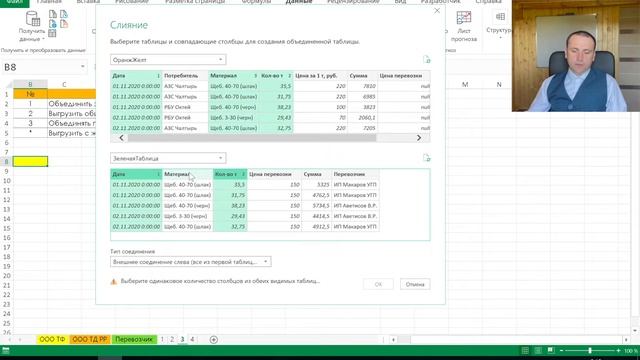Click the zoom in plus button

click(618, 351)
